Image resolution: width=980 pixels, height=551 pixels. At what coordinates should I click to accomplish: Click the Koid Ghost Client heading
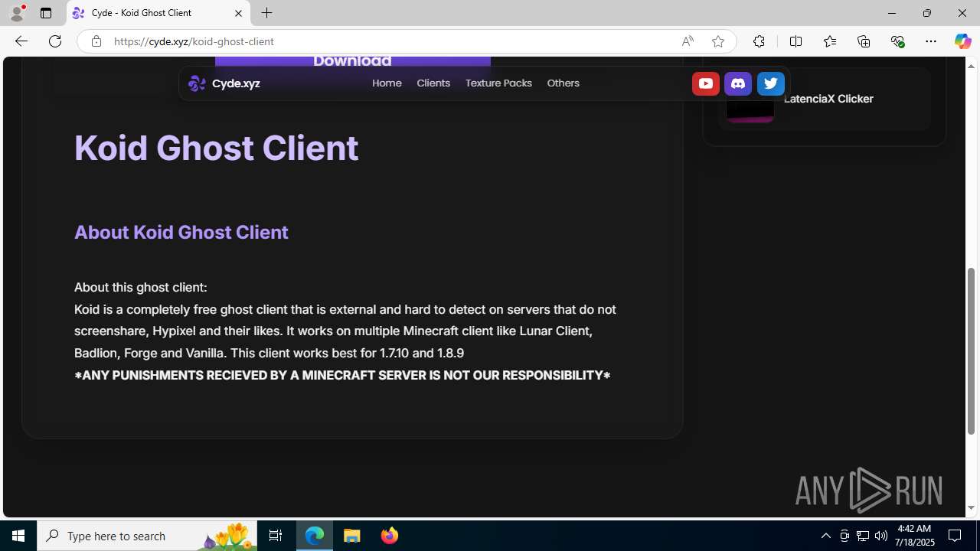point(216,148)
